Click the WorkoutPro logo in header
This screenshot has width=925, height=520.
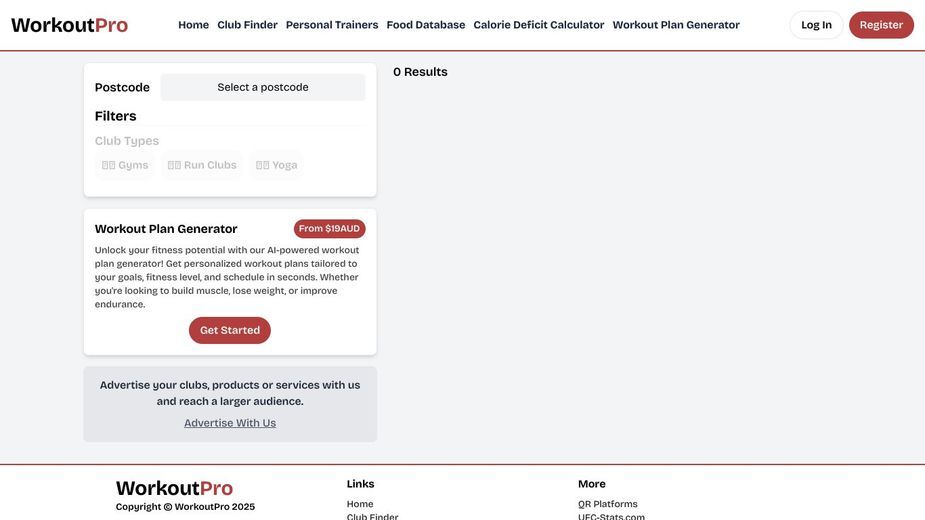70,25
